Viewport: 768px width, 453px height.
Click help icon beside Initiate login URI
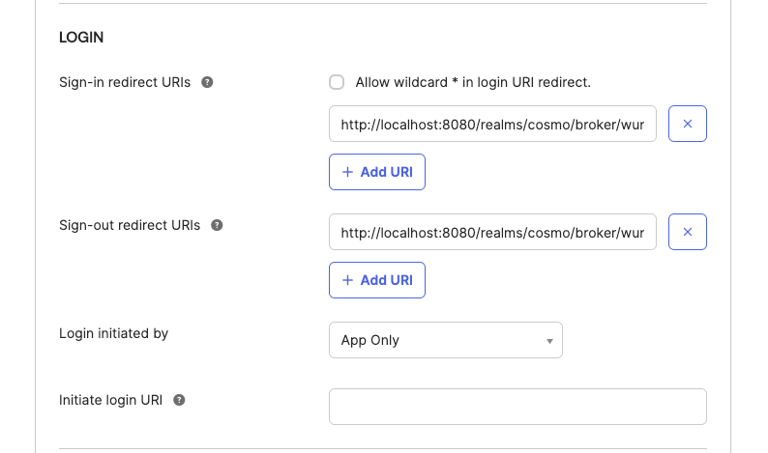coord(179,400)
